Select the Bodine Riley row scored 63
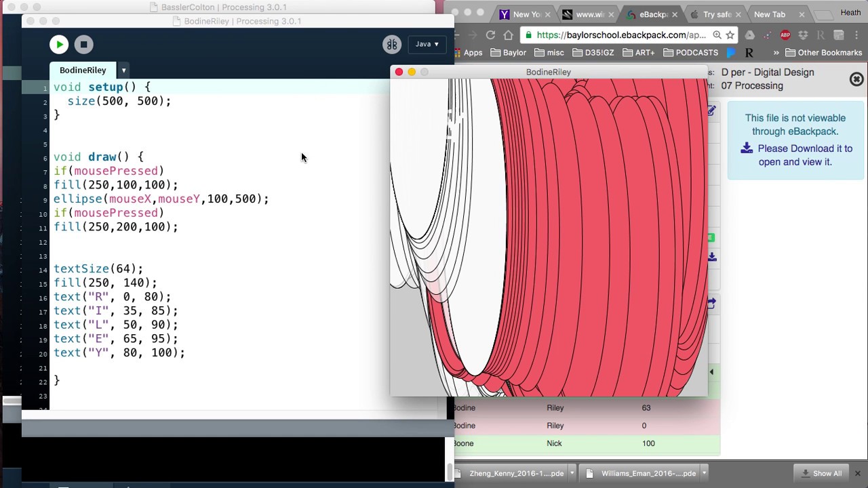 tap(587, 408)
